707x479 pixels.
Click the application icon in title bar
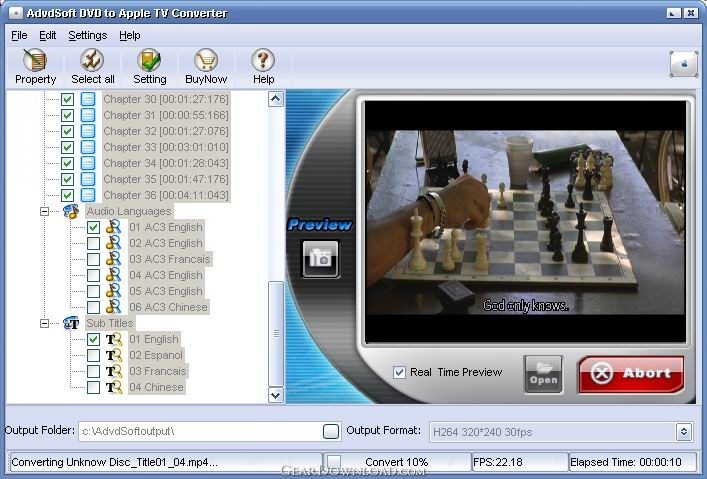(x=15, y=13)
